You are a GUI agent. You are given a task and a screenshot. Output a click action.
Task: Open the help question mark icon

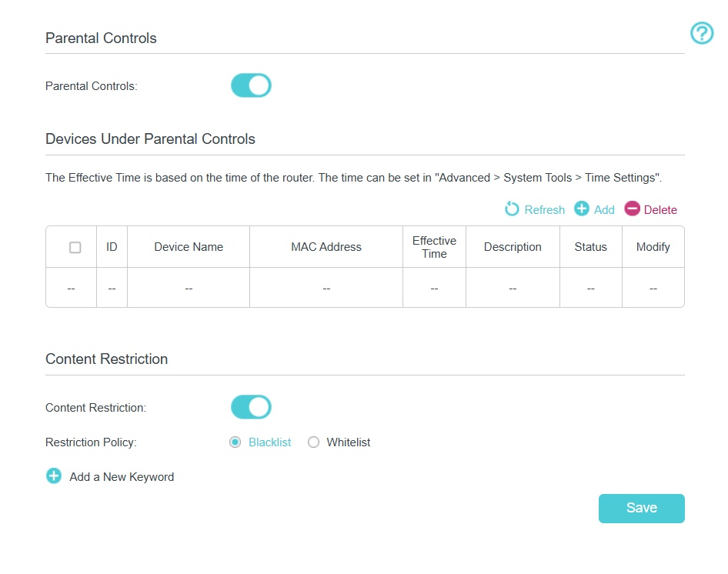[x=701, y=33]
